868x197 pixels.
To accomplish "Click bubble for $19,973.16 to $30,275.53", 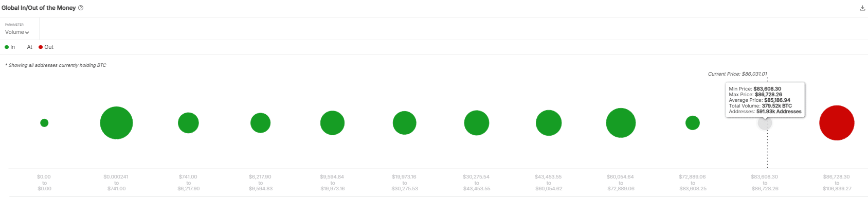I will (x=404, y=123).
